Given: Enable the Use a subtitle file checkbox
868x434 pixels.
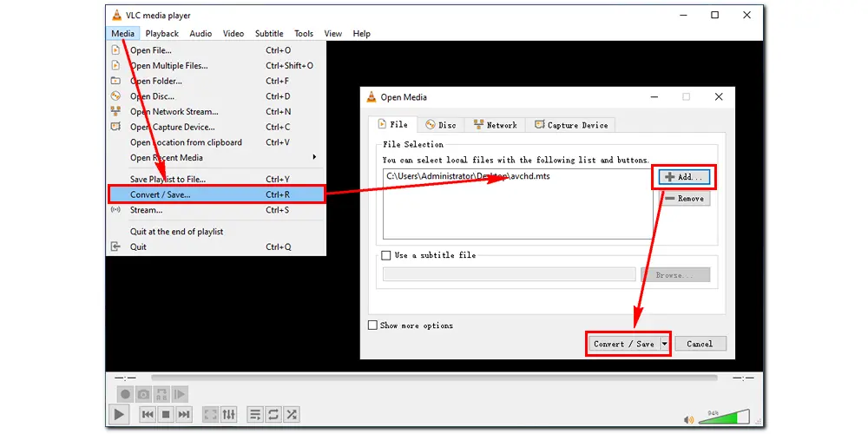Looking at the screenshot, I should click(386, 255).
